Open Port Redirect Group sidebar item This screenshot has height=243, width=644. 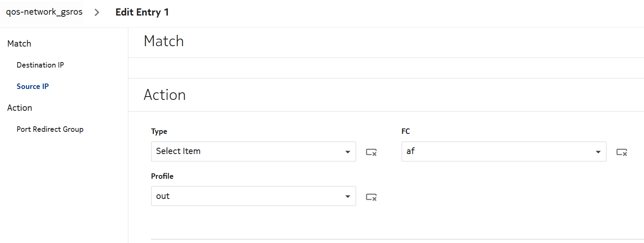pos(50,129)
